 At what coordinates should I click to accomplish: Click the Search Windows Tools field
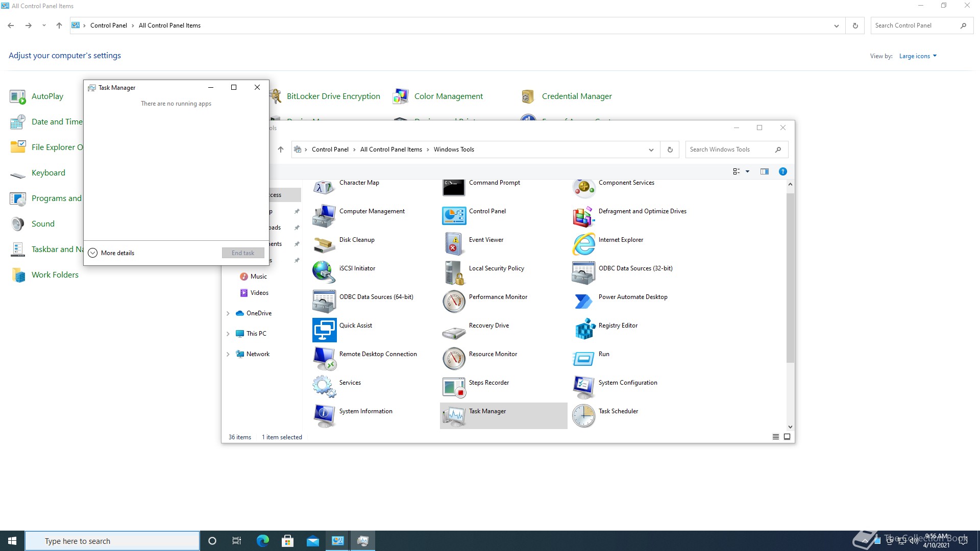[x=737, y=149]
